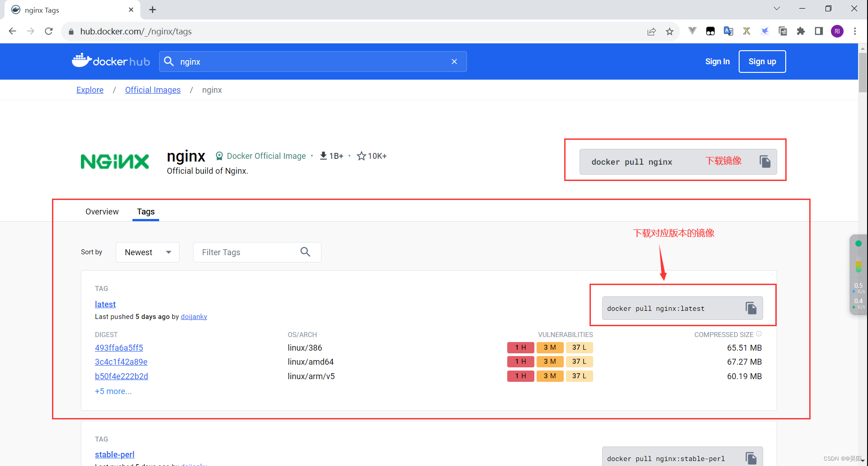
Task: Open digest 493ffa6a5ff5
Action: click(119, 348)
